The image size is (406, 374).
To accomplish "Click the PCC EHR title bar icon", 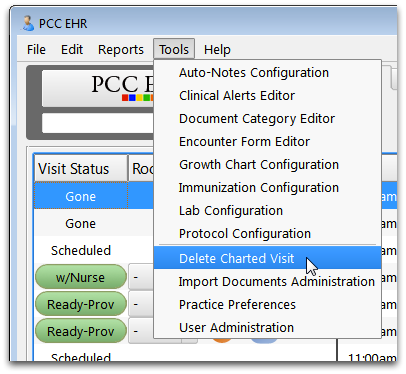I will tap(28, 23).
